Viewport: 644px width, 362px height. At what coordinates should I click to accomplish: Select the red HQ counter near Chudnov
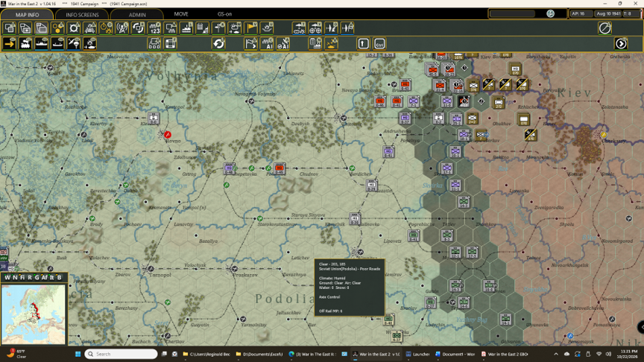pyautogui.click(x=280, y=168)
